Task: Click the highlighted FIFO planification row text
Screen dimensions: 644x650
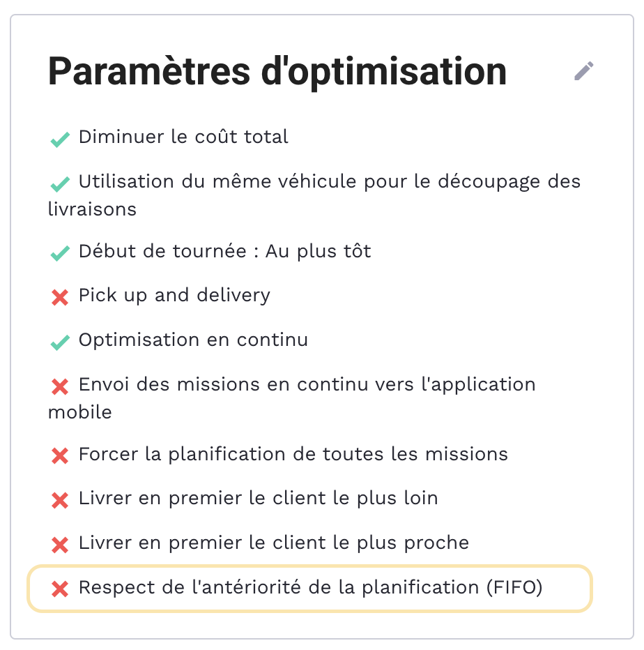Action: 310,587
